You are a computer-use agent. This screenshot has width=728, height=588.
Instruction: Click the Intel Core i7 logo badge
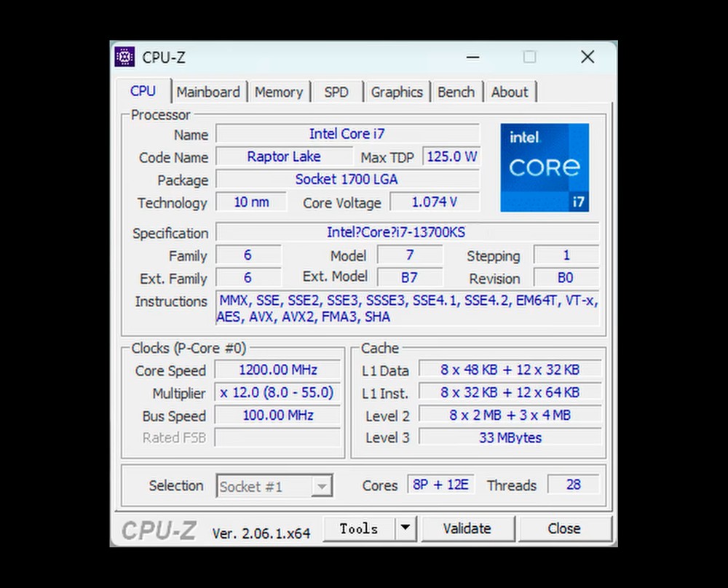point(545,167)
